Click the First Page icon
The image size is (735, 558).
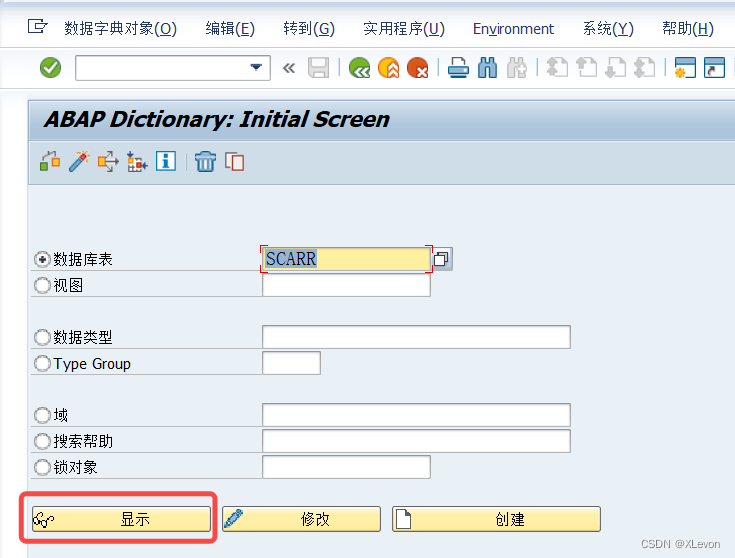(557, 68)
